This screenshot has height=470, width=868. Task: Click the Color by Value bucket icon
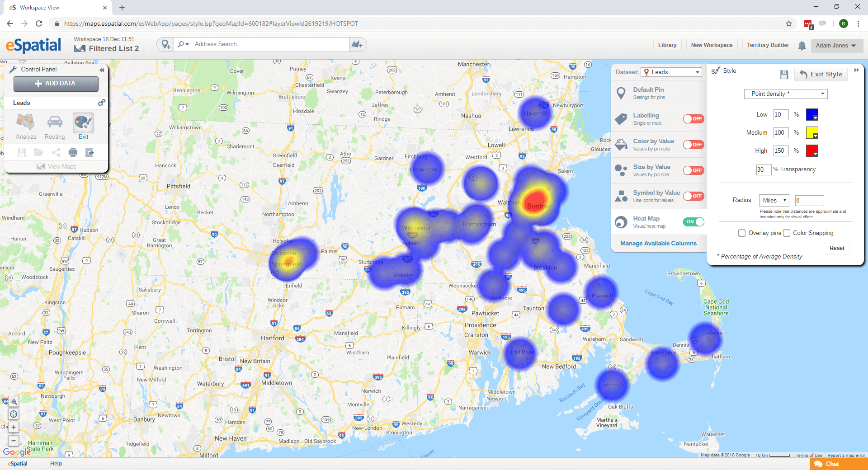[621, 145]
